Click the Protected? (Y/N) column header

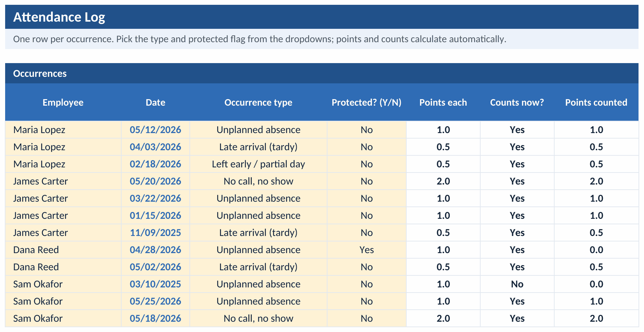pyautogui.click(x=367, y=102)
